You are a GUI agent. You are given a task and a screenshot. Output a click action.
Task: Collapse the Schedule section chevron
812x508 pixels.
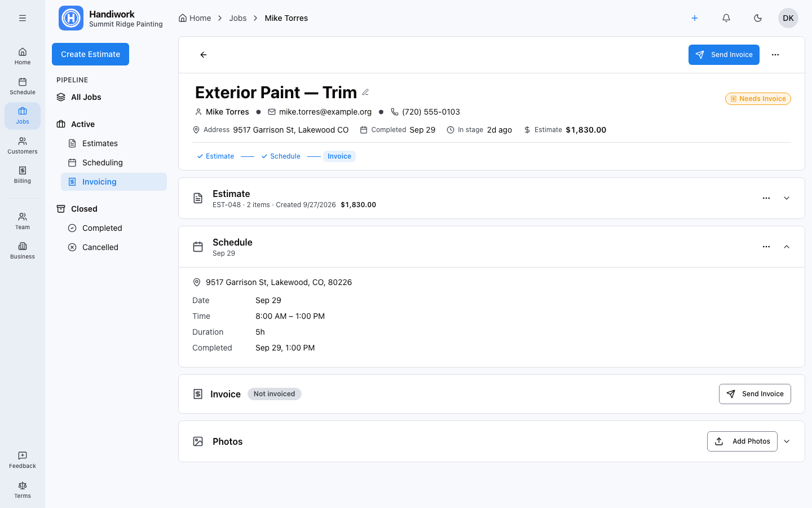(x=787, y=247)
